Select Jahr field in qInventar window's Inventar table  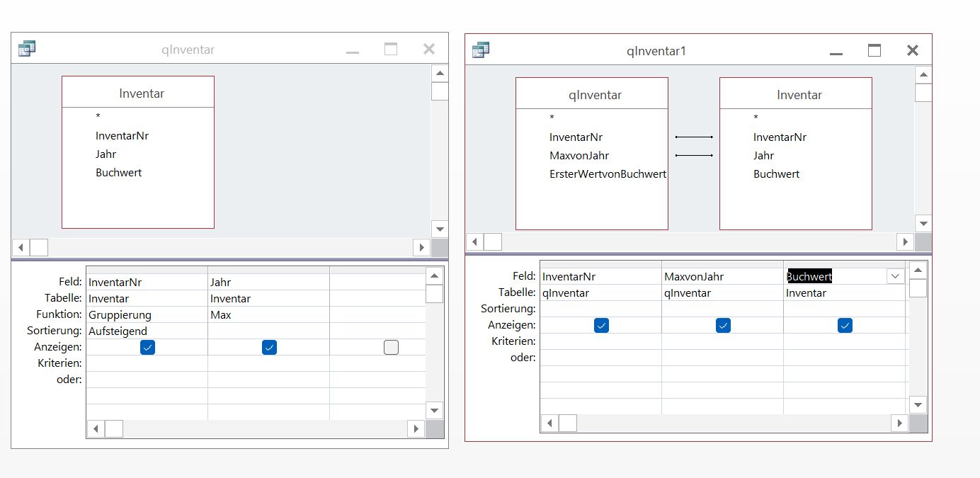[106, 154]
